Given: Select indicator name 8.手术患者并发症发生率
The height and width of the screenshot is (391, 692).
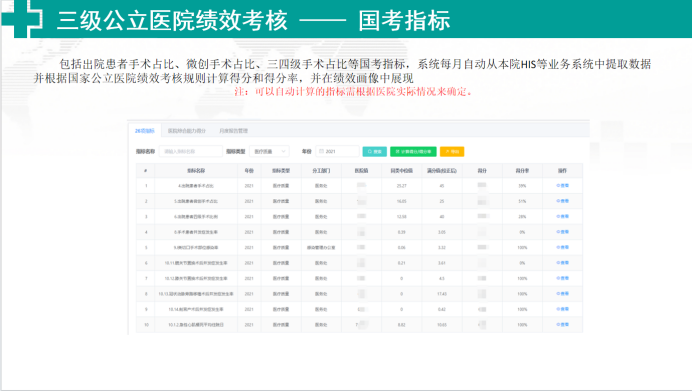Looking at the screenshot, I should point(196,232).
